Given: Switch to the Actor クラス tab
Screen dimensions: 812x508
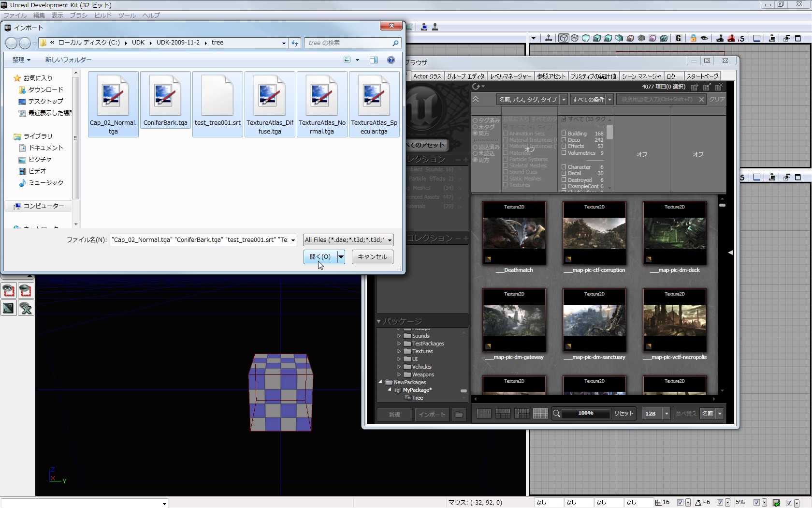Looking at the screenshot, I should click(427, 76).
